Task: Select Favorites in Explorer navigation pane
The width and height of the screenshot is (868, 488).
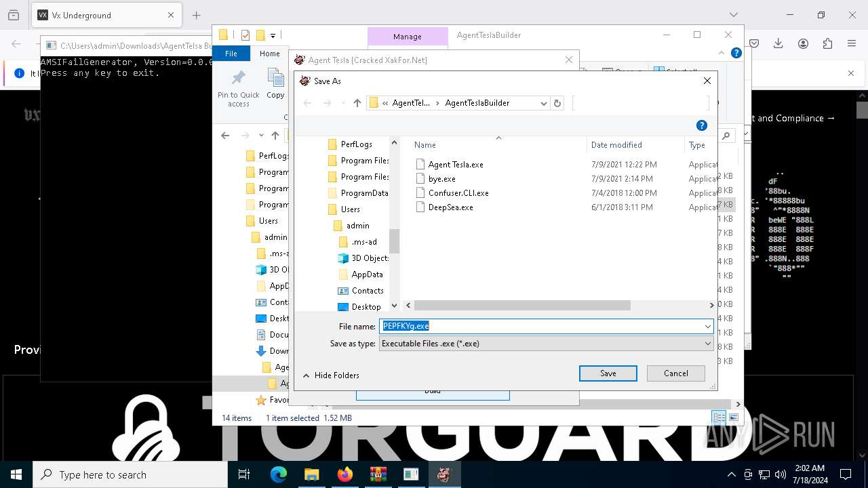Action: tap(272, 400)
